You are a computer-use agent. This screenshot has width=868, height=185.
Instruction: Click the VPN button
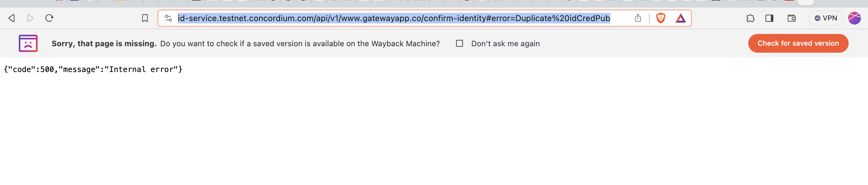825,18
